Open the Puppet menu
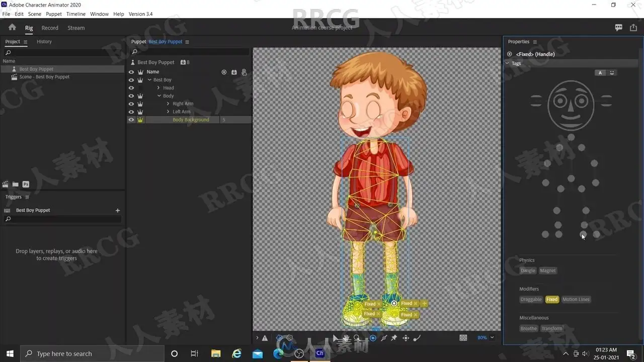This screenshot has height=362, width=644. 54,14
